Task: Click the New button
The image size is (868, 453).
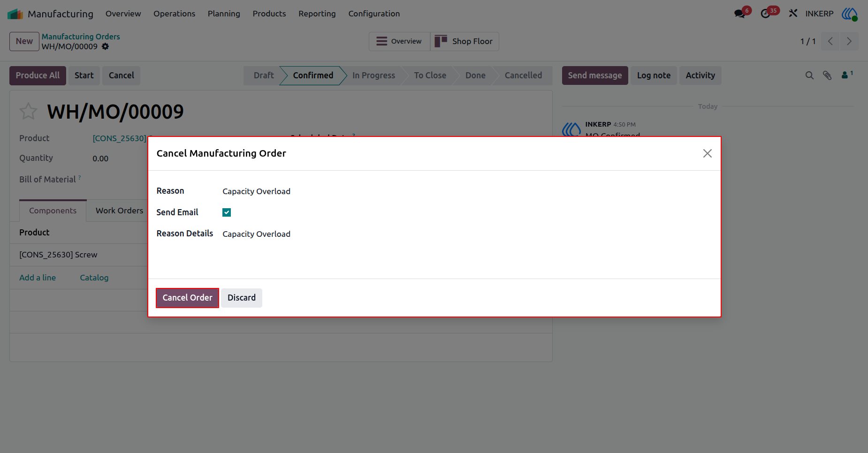Action: 24,41
